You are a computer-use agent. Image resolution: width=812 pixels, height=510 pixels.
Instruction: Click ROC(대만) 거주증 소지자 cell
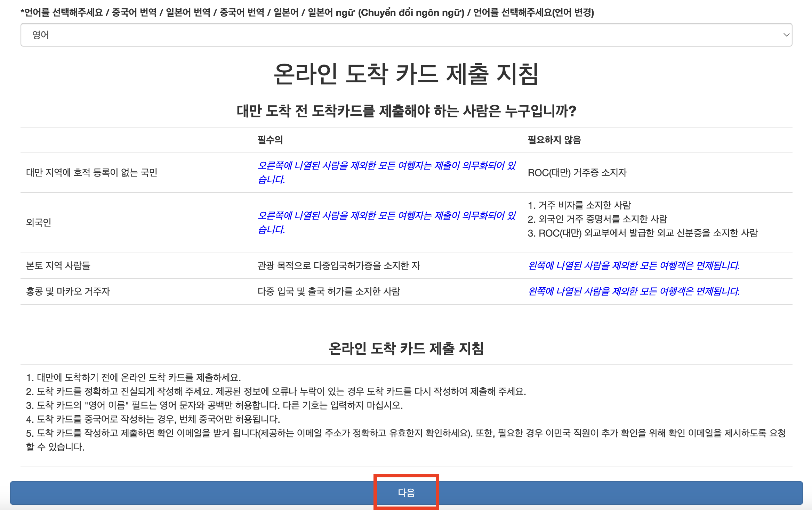tap(577, 173)
